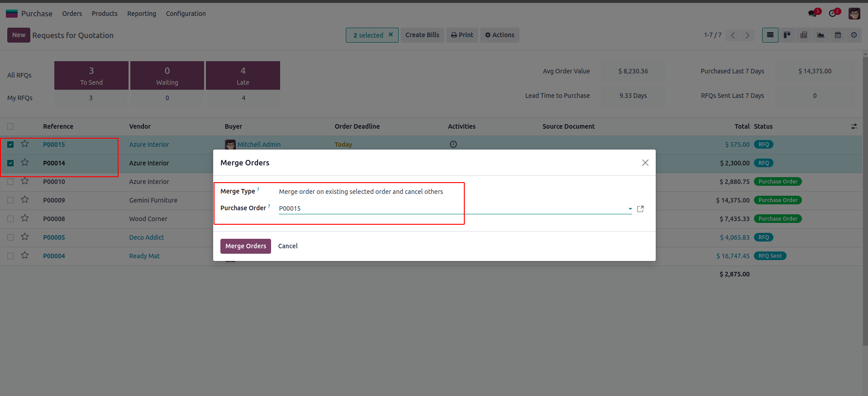The width and height of the screenshot is (868, 396).
Task: Clear the 2 selected records
Action: coord(391,34)
